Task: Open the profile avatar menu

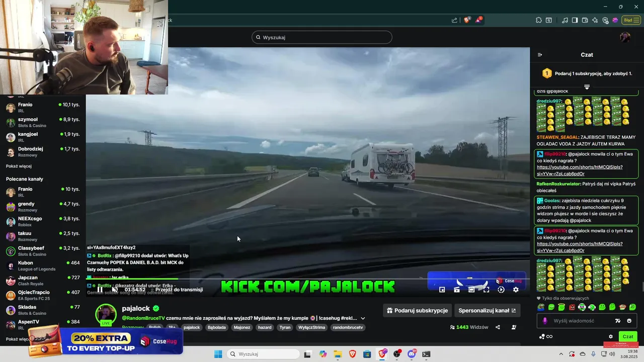Action: 625,37
